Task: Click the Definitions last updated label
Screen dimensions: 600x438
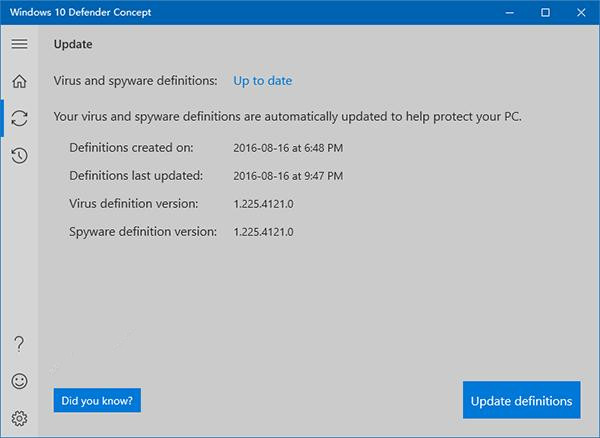Action: [x=136, y=176]
